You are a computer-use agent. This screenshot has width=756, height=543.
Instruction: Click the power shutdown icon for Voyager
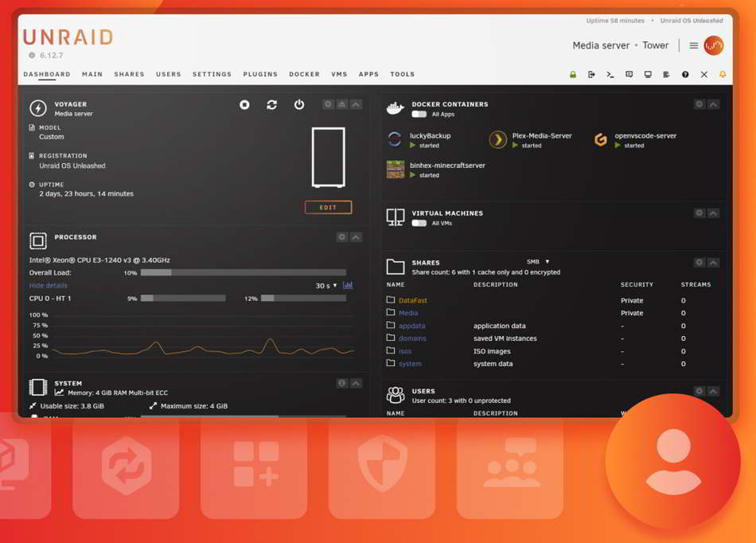299,104
